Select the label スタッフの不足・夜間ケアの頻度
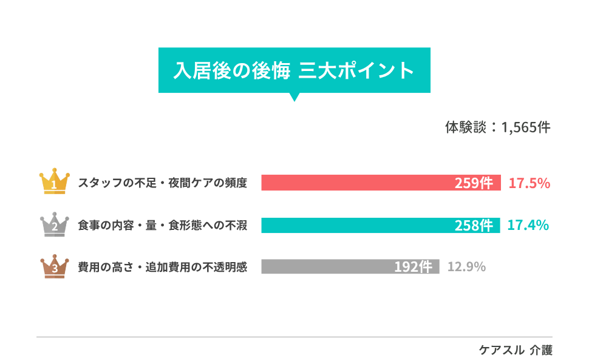This screenshot has width=589, height=364. point(162,183)
